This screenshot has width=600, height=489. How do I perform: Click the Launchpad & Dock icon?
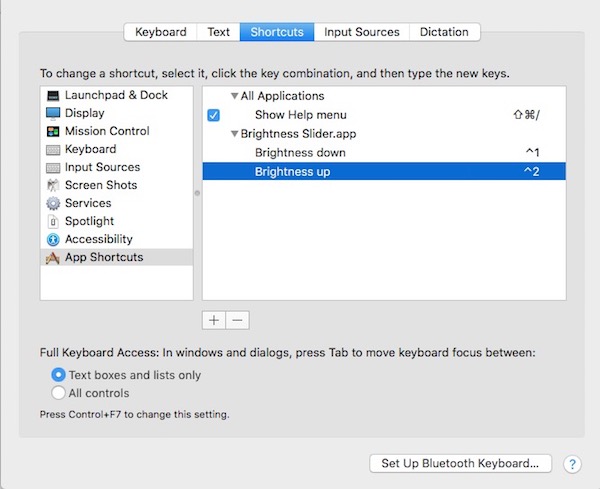pos(53,95)
